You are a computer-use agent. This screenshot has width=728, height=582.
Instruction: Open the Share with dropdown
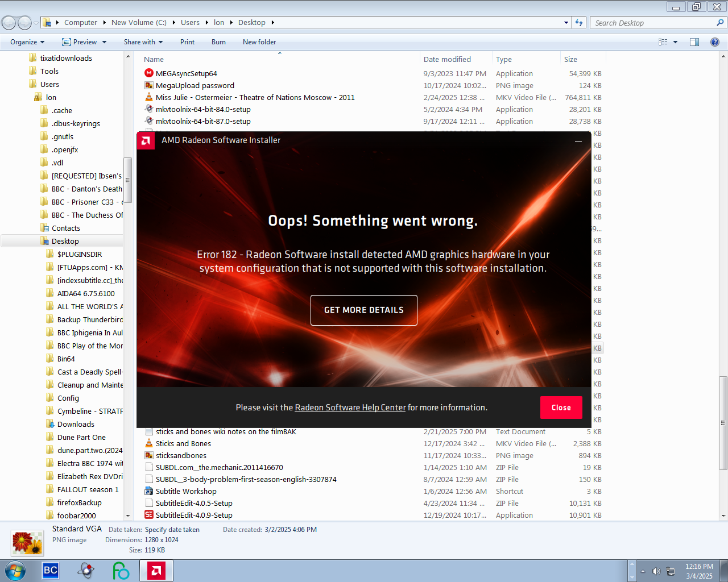click(143, 42)
